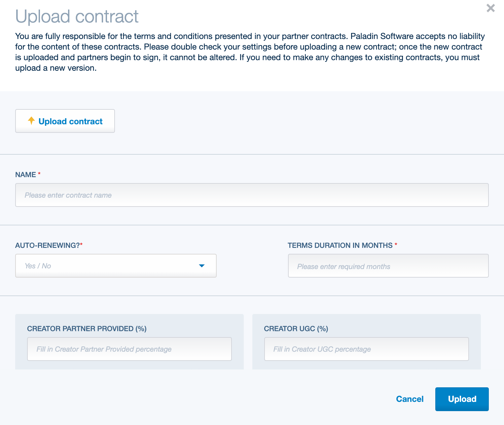Close the Upload contract dialog
Image resolution: width=504 pixels, height=425 pixels.
pos(490,8)
